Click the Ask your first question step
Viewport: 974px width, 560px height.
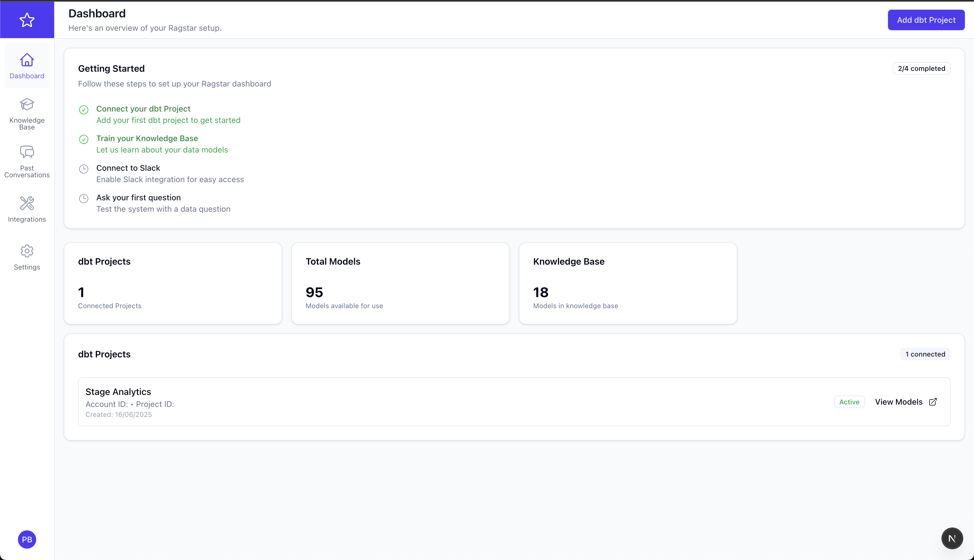point(138,198)
